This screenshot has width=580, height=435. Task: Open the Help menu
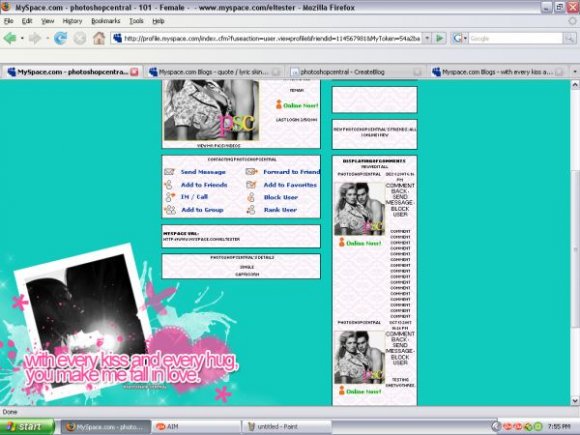tap(158, 21)
